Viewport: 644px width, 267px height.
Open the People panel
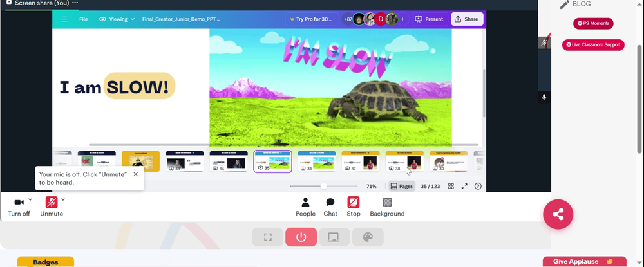305,207
